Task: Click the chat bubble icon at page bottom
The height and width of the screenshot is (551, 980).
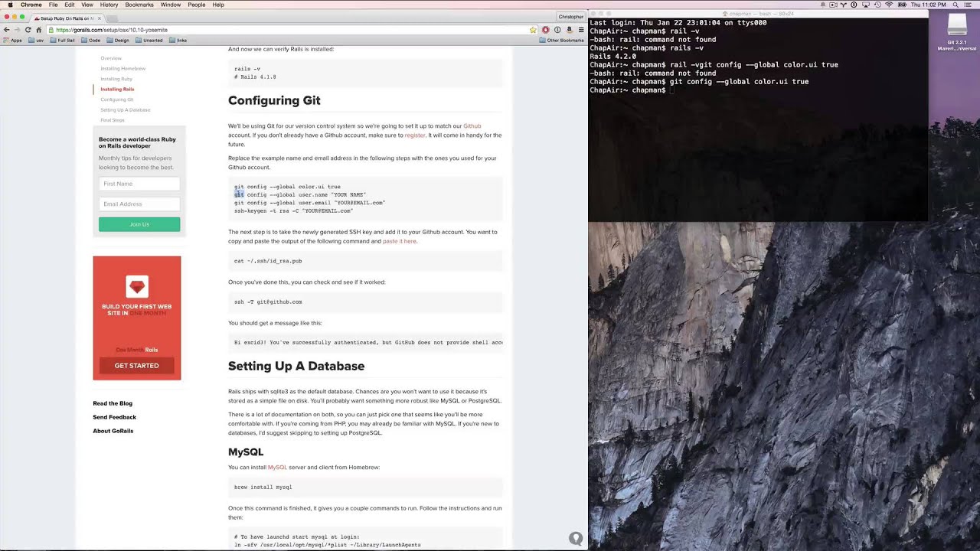Action: 576,539
